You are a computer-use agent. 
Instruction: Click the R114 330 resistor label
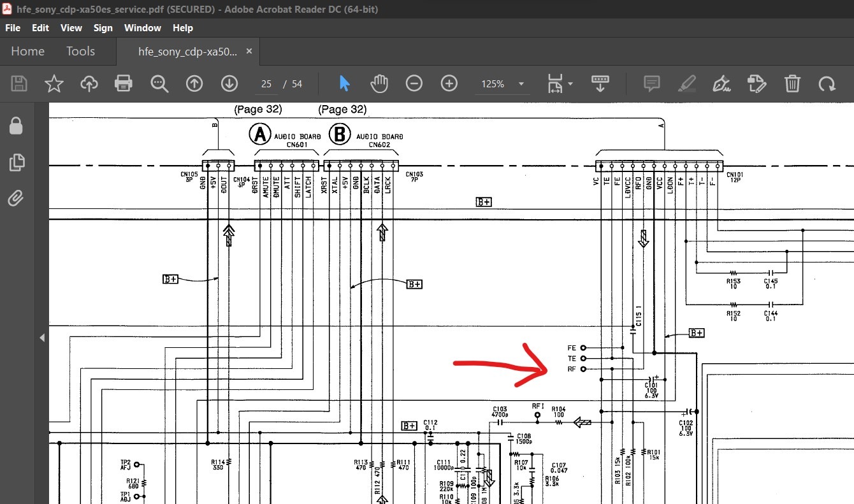click(219, 465)
